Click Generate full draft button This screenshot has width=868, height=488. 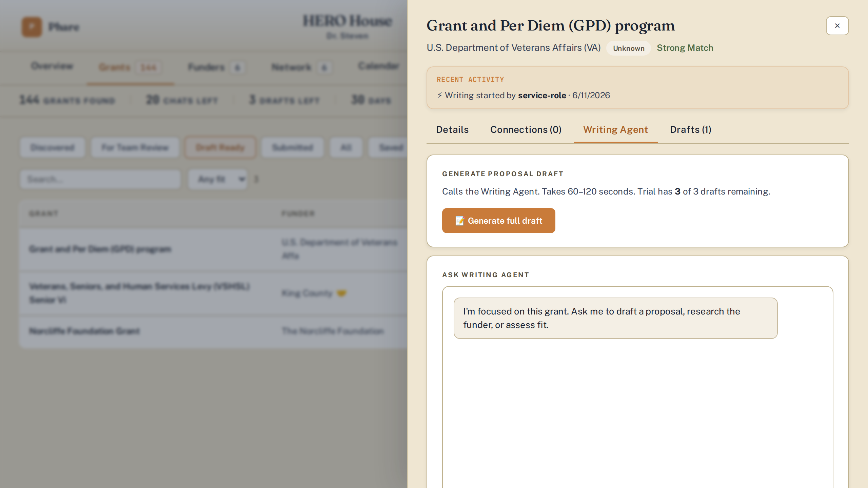coord(498,221)
